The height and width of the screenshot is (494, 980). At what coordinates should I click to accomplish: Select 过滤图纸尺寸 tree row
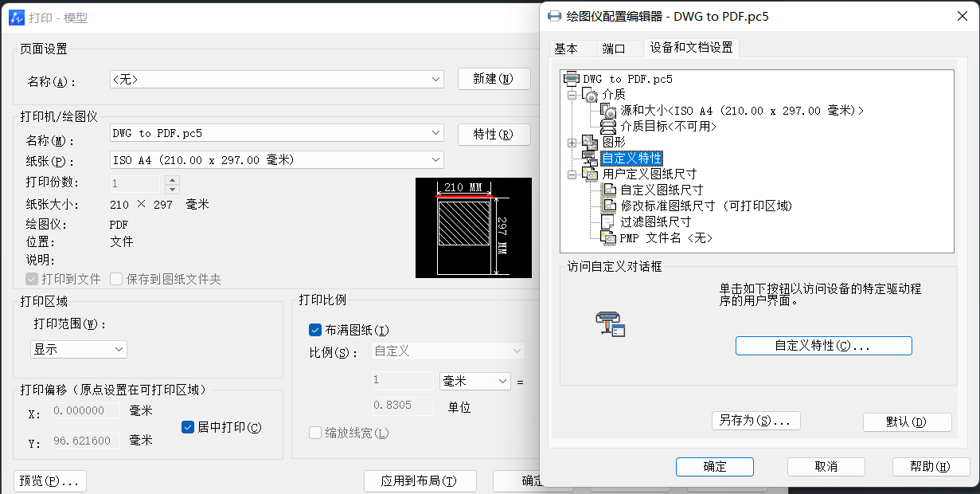coord(655,222)
